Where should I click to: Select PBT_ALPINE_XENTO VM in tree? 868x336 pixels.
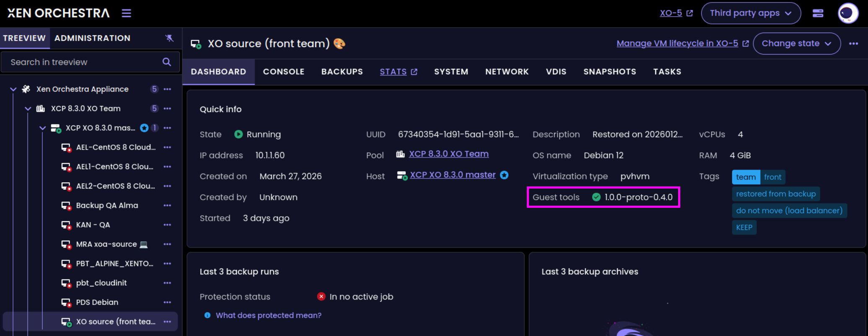(114, 264)
